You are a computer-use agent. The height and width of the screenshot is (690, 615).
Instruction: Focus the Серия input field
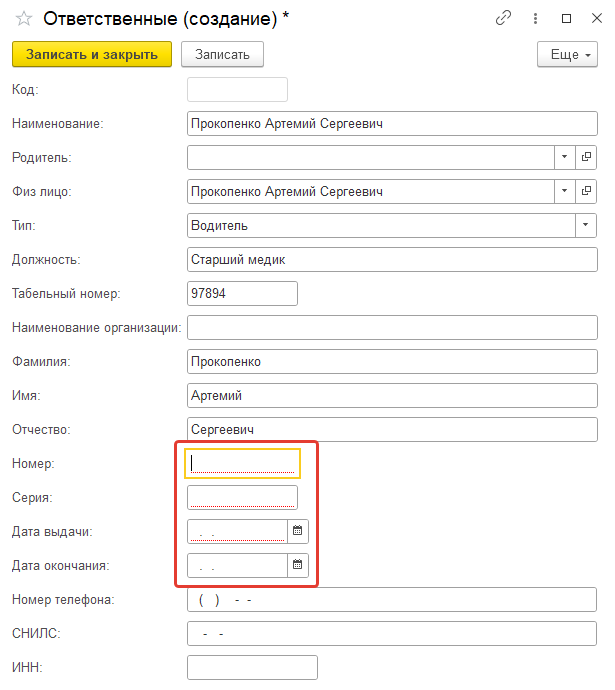(x=242, y=497)
